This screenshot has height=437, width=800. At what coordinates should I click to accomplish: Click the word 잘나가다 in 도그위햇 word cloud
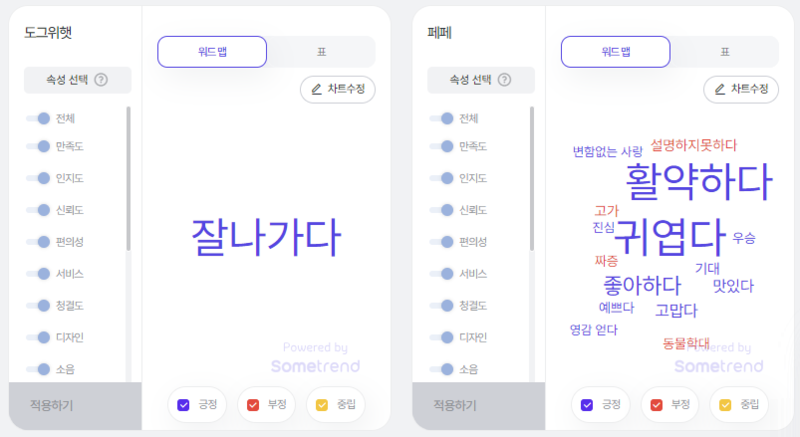click(266, 237)
